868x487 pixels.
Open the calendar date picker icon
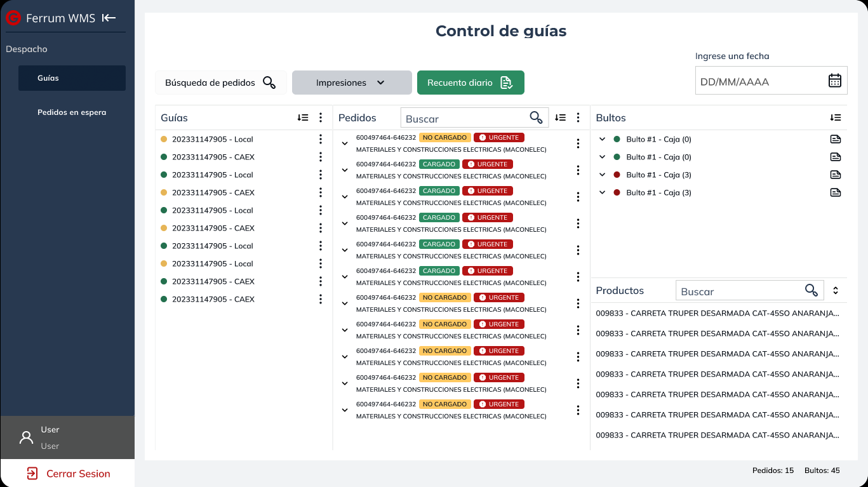click(834, 81)
